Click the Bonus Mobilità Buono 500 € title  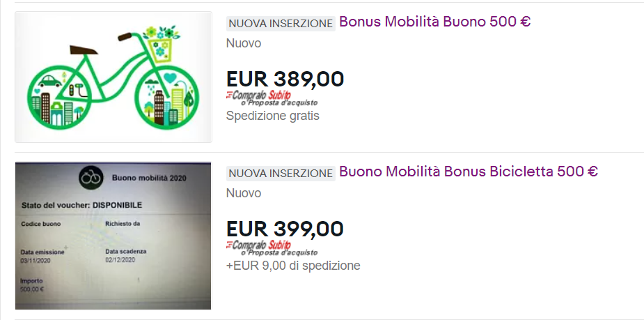434,22
